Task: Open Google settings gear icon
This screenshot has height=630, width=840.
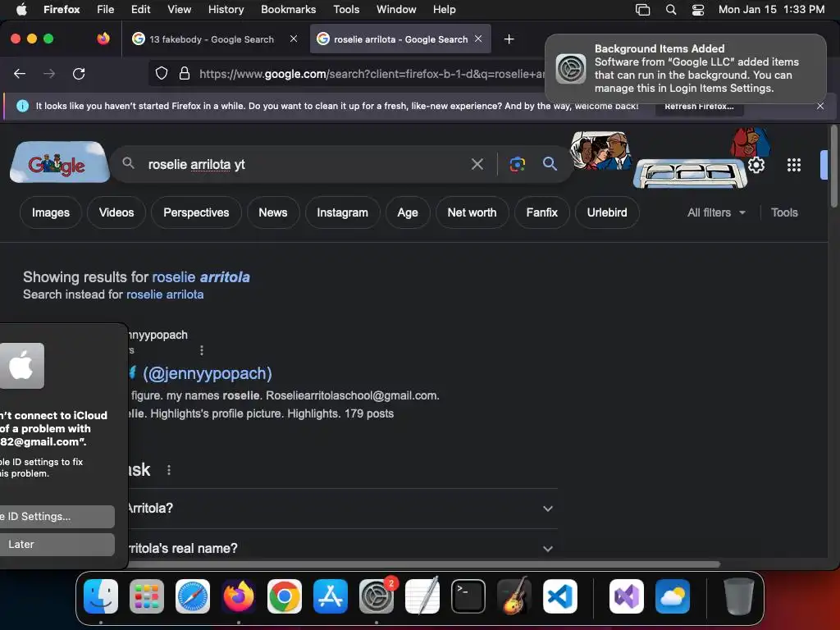Action: (x=756, y=165)
